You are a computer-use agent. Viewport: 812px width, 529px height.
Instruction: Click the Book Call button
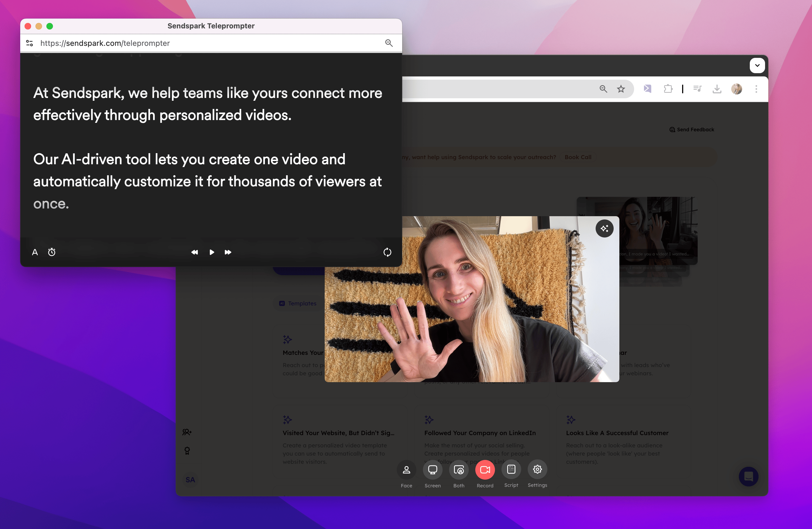(578, 157)
